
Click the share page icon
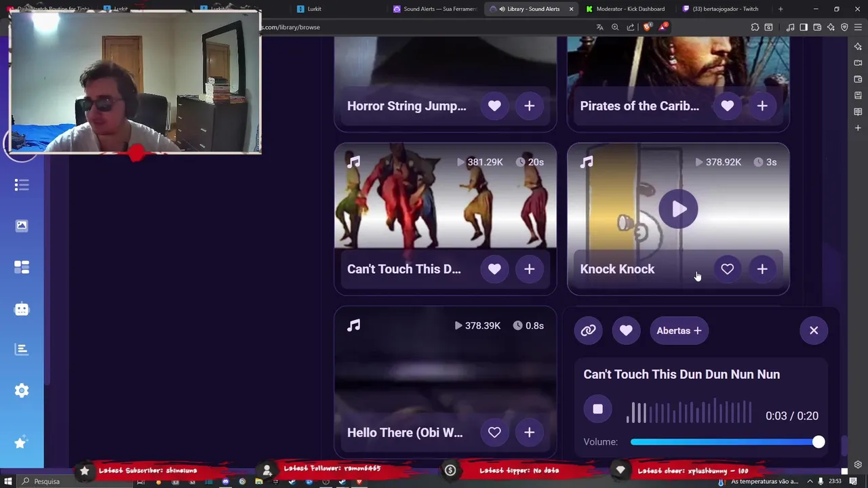(x=631, y=27)
